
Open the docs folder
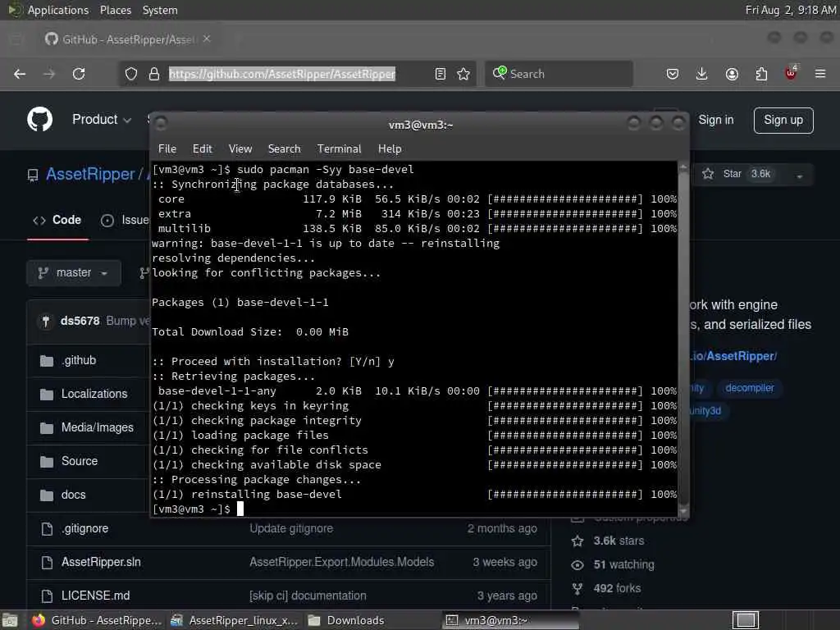pos(73,495)
